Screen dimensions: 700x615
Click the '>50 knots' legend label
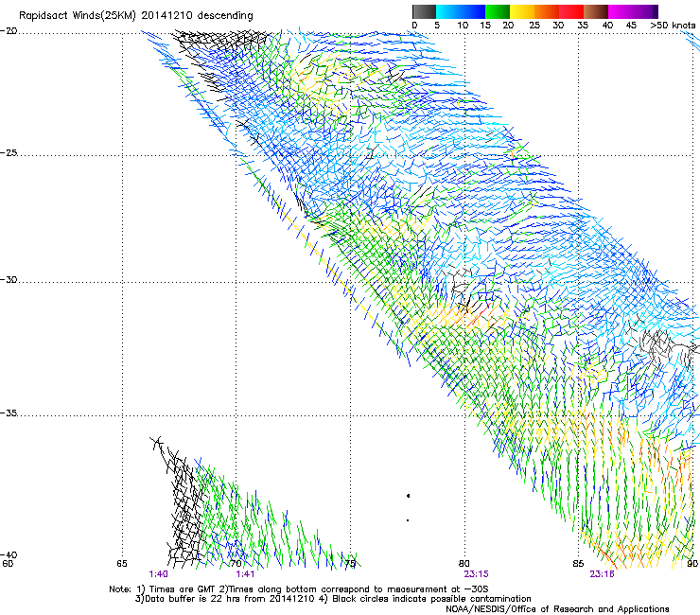coord(673,26)
